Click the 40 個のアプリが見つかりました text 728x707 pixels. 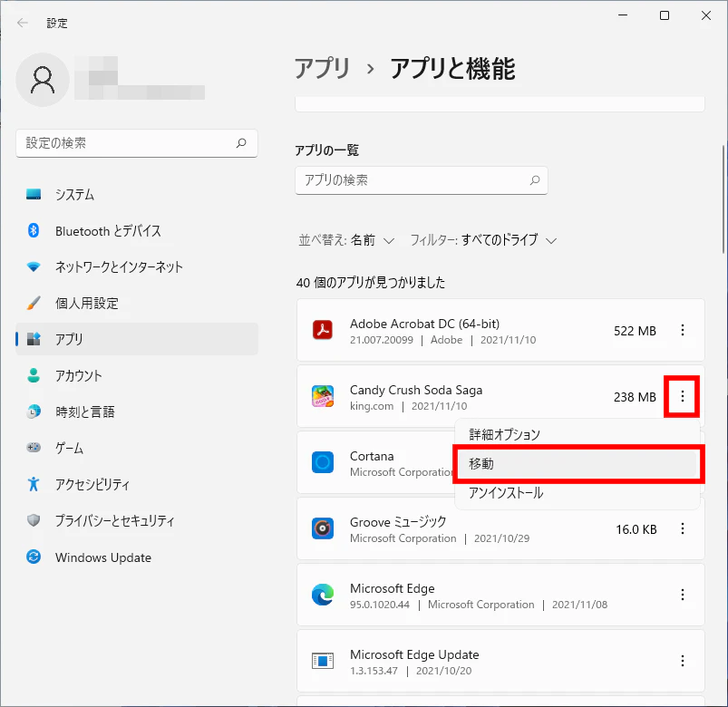[371, 282]
